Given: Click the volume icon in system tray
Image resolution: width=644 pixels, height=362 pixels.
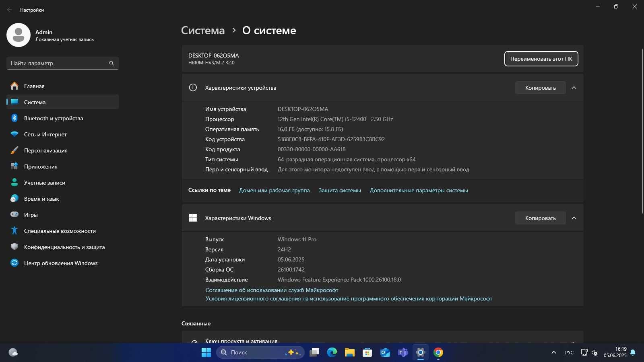Looking at the screenshot, I should (x=594, y=353).
